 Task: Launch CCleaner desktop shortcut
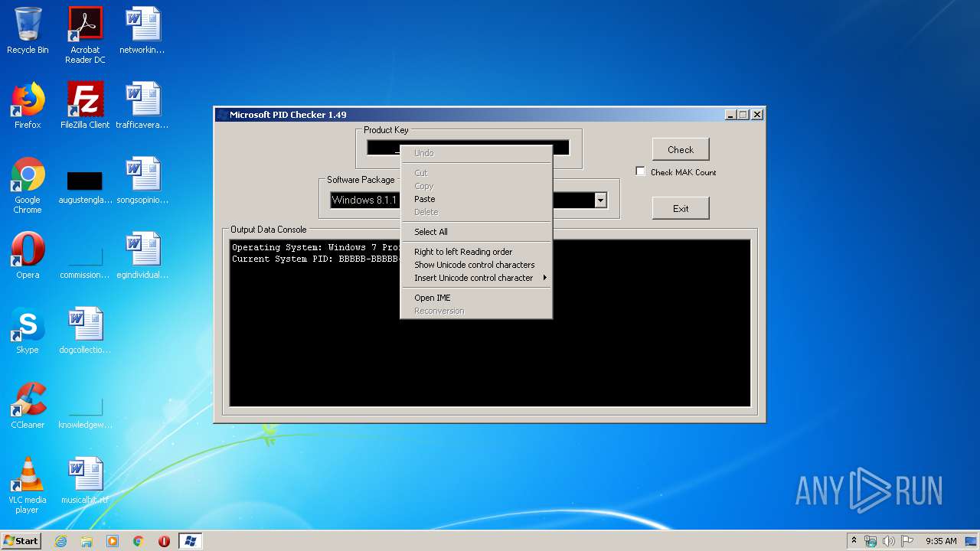[28, 406]
